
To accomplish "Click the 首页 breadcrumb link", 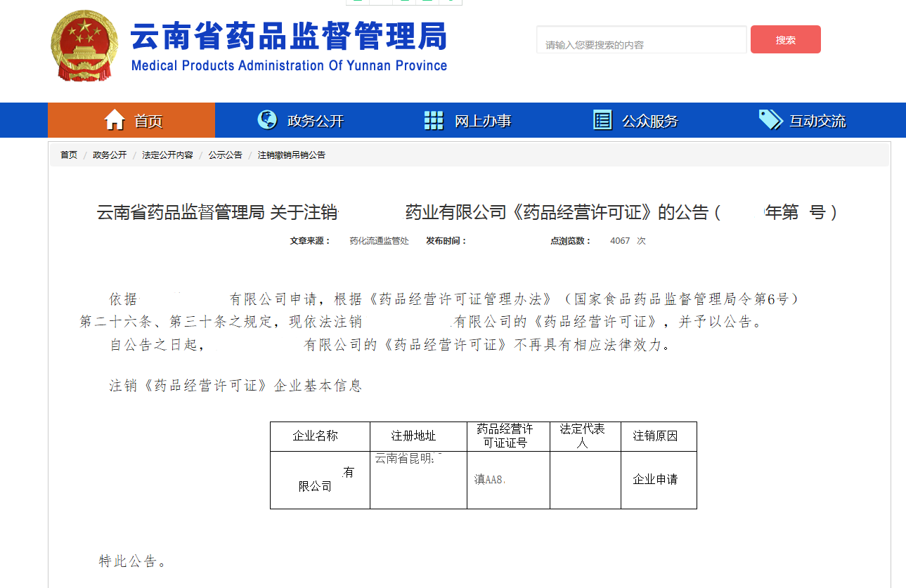I will [67, 155].
